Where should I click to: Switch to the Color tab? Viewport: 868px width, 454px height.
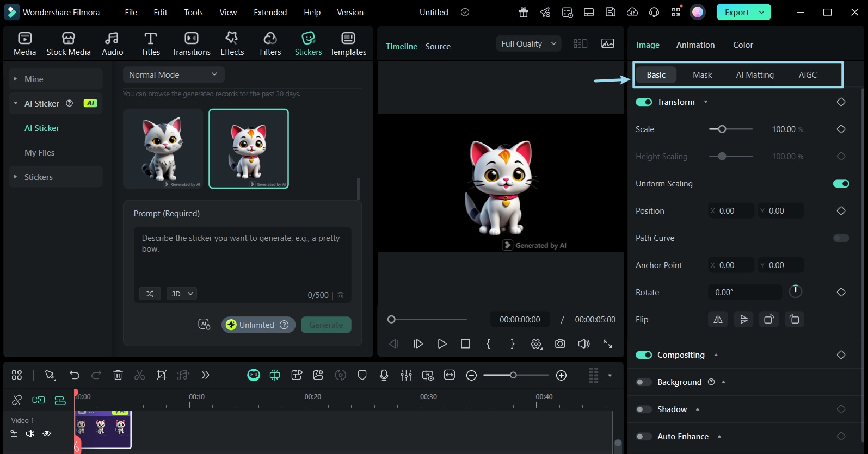pos(743,45)
